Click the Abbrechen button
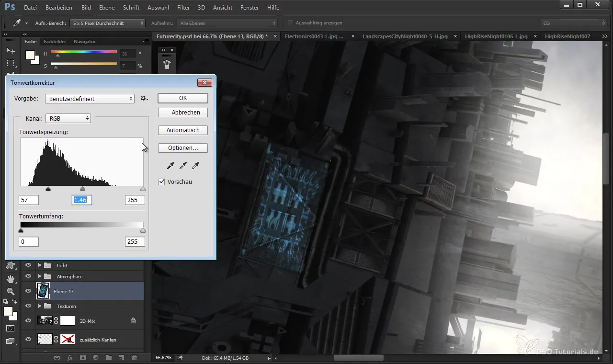This screenshot has width=613, height=364. [183, 113]
